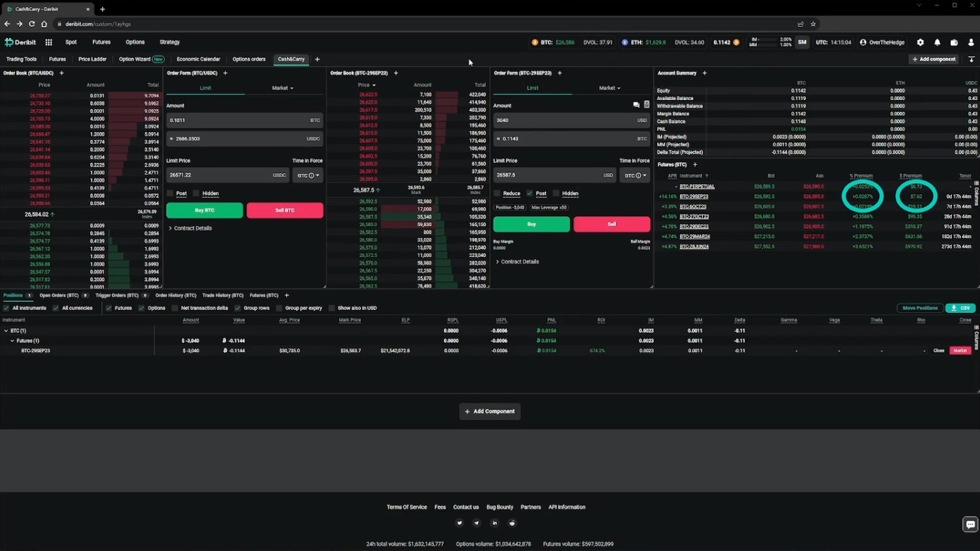Image resolution: width=980 pixels, height=551 pixels.
Task: Click plus icon beside Order Form (BTC/USDC)
Action: point(225,73)
